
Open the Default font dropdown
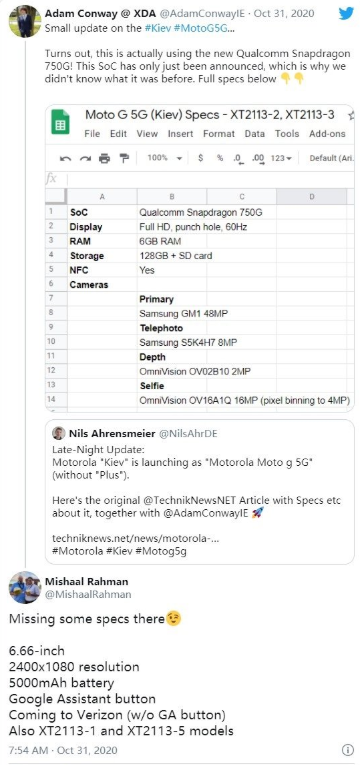(x=331, y=158)
